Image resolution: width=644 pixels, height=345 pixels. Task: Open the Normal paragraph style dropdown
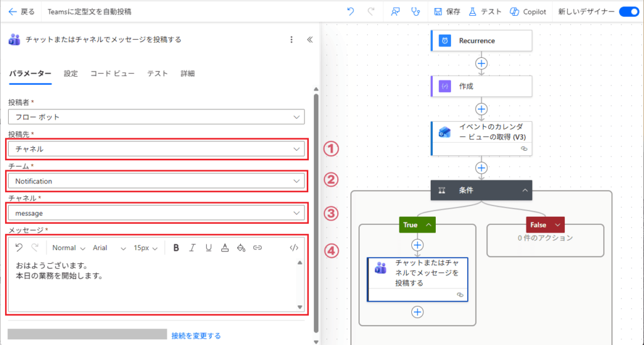click(x=68, y=248)
